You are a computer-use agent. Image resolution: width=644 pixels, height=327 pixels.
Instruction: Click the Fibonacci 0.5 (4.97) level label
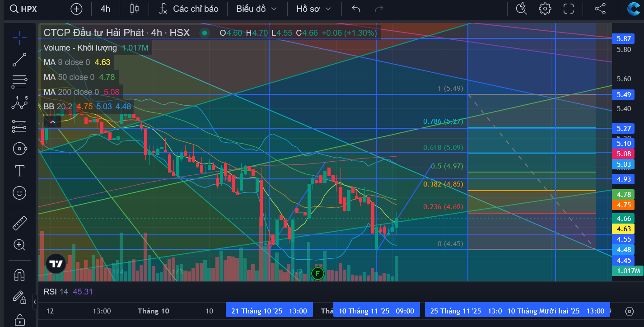[447, 166]
